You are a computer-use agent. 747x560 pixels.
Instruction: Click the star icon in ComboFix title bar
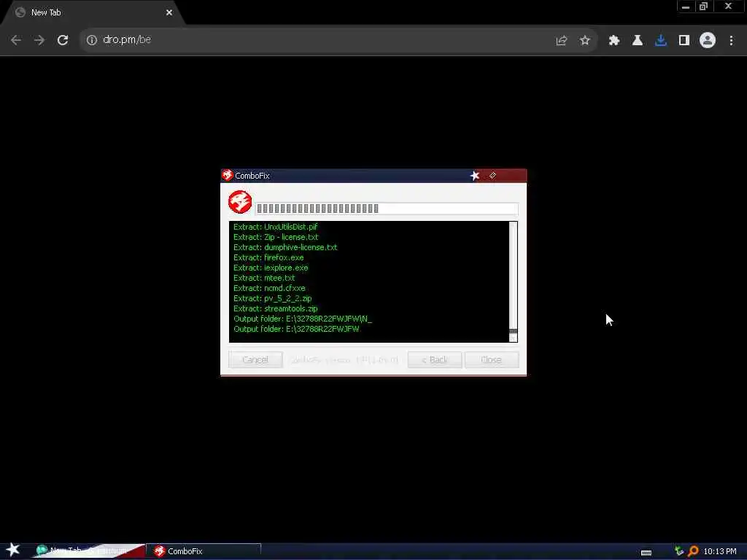tap(474, 176)
